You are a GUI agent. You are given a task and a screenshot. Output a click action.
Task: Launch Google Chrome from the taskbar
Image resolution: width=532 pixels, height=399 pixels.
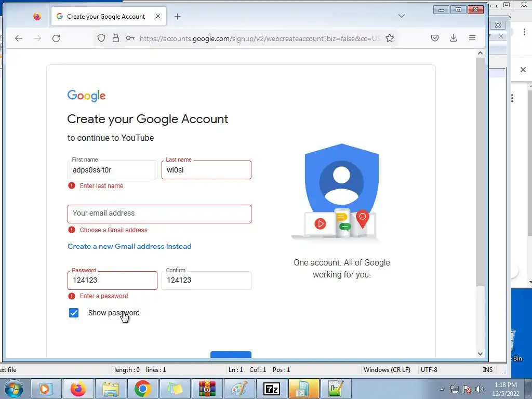[x=142, y=389]
